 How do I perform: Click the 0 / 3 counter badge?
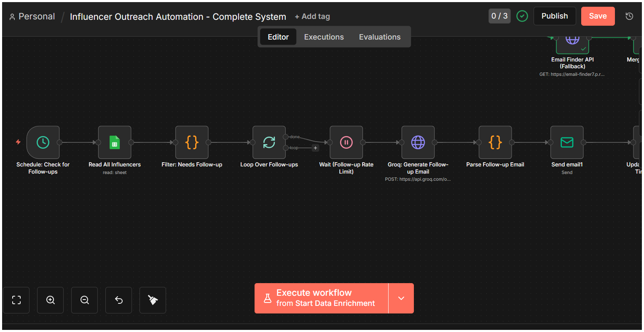(499, 16)
